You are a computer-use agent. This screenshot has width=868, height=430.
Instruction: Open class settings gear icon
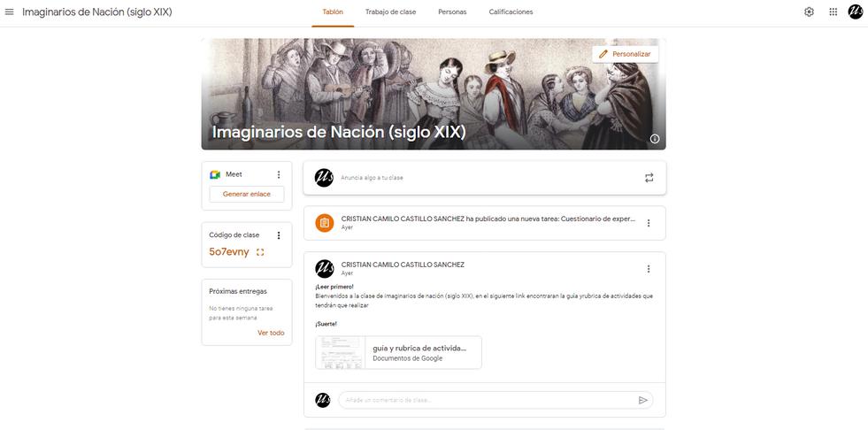pos(809,12)
